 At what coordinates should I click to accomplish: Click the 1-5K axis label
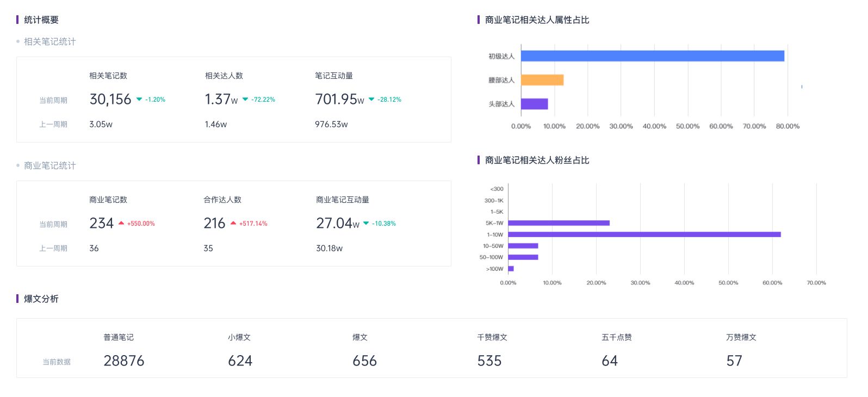(x=497, y=212)
